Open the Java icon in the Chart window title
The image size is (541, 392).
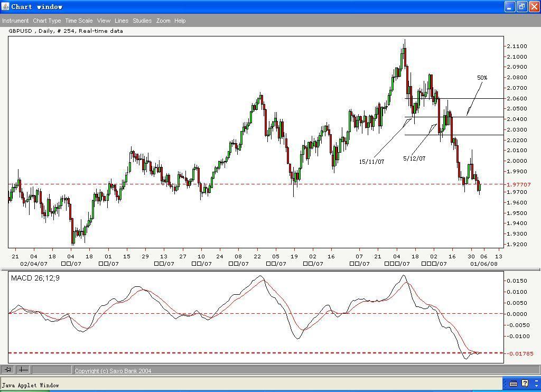tap(5, 6)
